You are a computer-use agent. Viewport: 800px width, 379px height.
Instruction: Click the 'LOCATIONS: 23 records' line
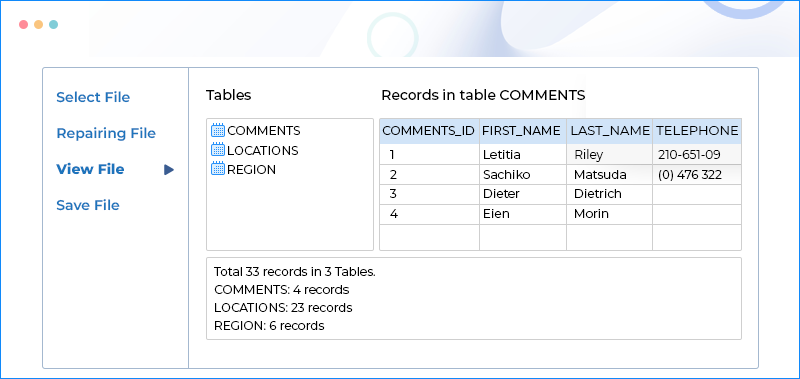coord(283,308)
